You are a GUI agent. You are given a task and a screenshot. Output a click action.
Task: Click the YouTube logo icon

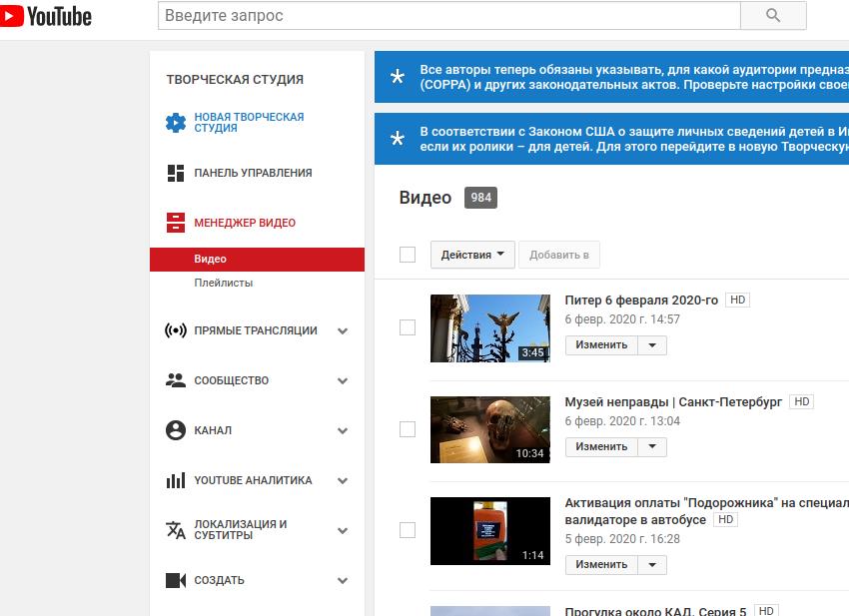pyautogui.click(x=13, y=16)
